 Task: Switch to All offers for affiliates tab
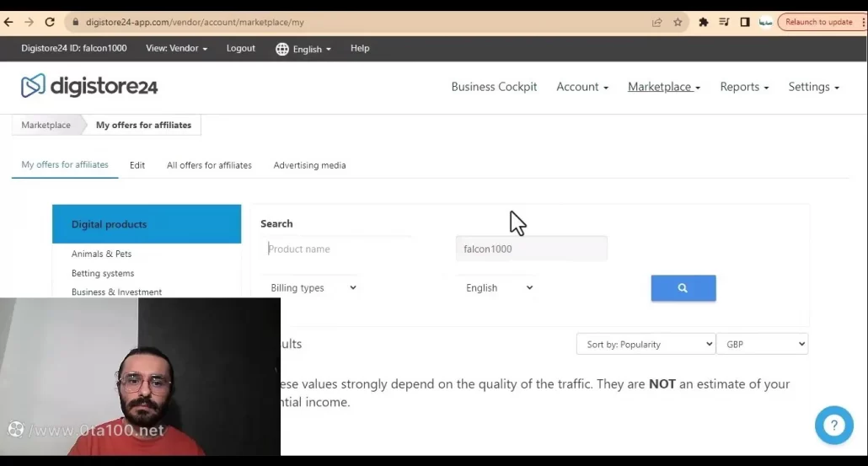[x=209, y=166]
